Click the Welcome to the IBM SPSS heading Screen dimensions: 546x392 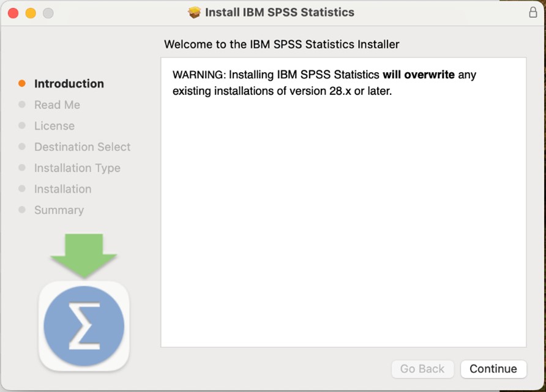pyautogui.click(x=282, y=44)
